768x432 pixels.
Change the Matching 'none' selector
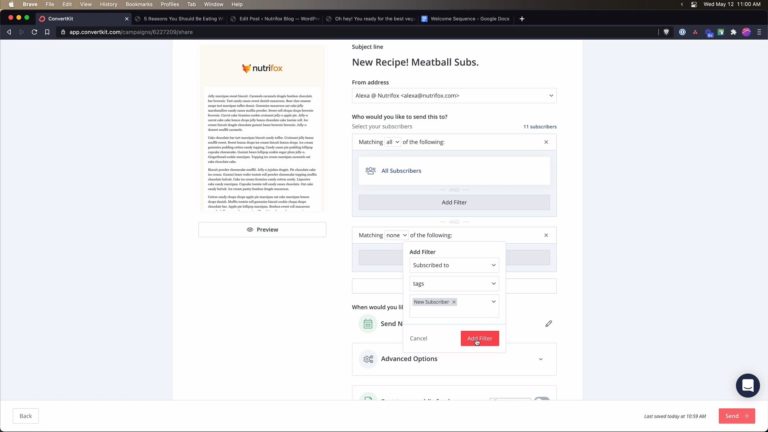tap(396, 235)
